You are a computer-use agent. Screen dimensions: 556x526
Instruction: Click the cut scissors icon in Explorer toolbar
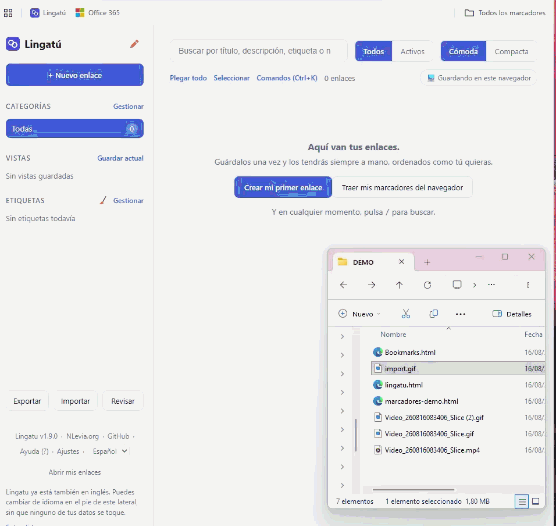(x=406, y=314)
